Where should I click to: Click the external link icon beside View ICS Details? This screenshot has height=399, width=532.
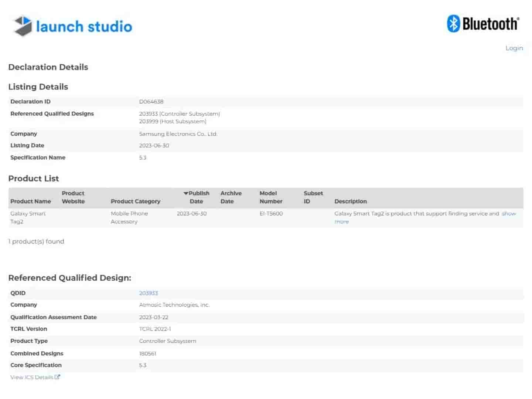(57, 377)
